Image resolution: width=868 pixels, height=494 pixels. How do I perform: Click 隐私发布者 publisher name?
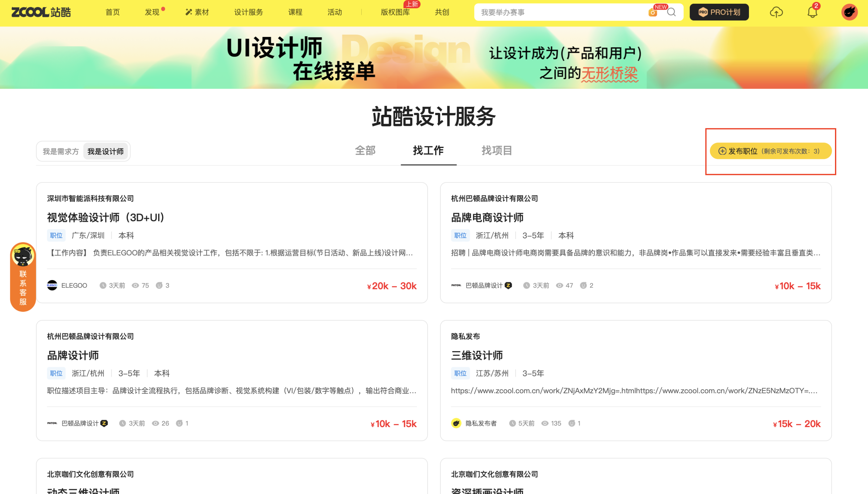click(x=481, y=423)
